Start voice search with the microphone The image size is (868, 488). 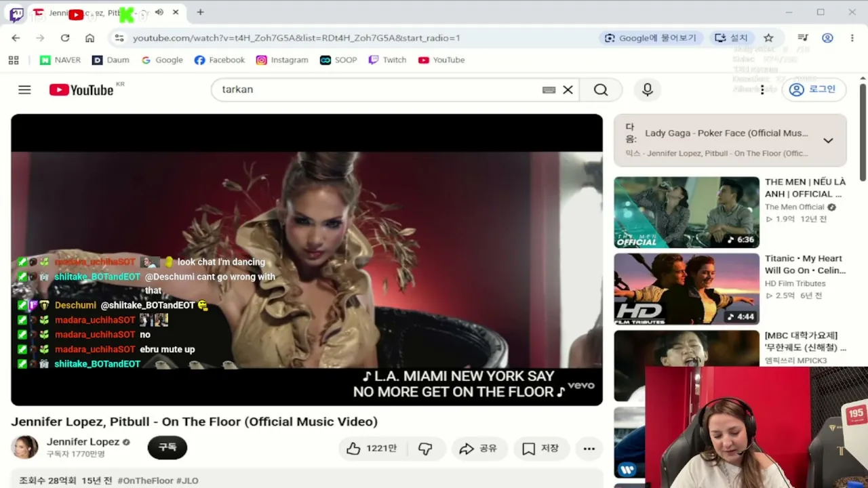click(x=648, y=89)
